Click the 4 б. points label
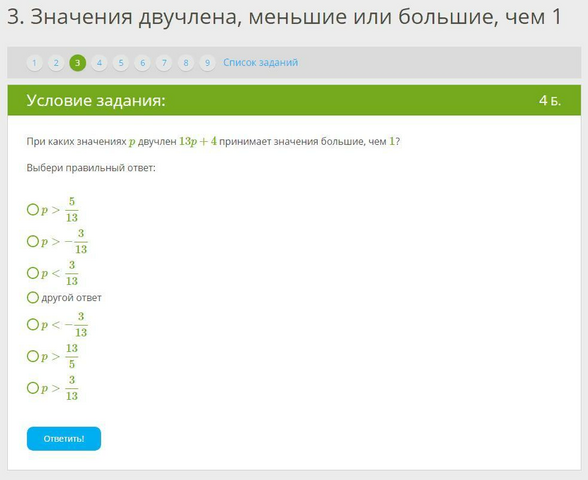The image size is (588, 480). click(550, 100)
